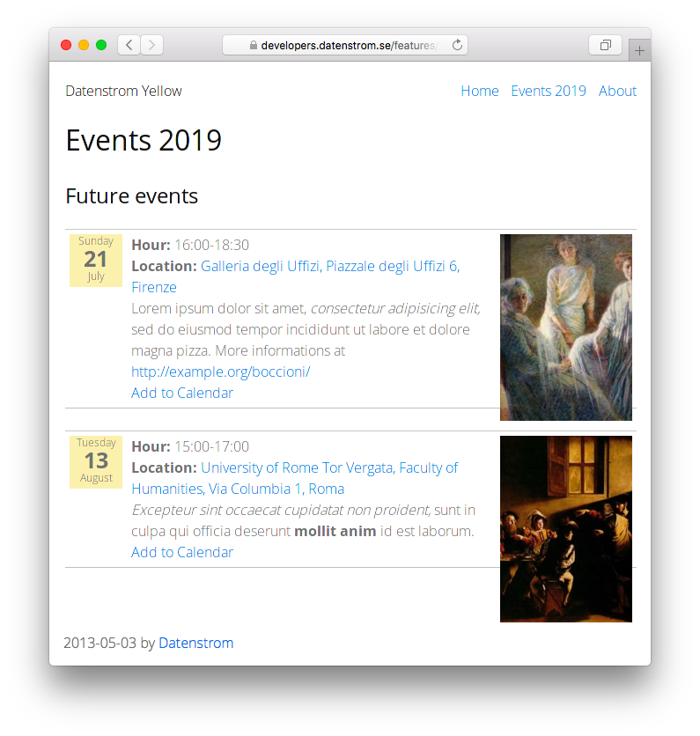The height and width of the screenshot is (736, 700).
Task: Add a new tab with the plus button
Action: click(x=639, y=51)
